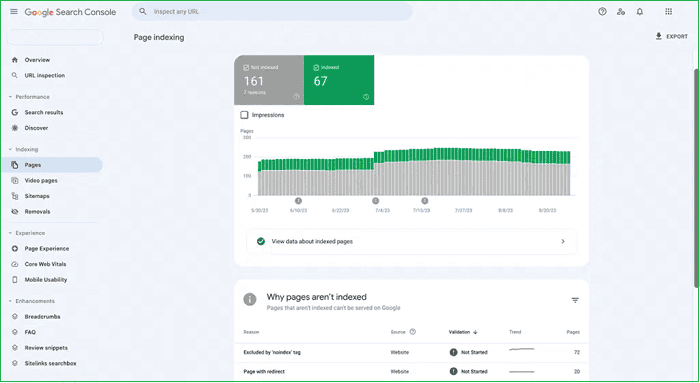Click the Review snippets icon
Image resolution: width=700 pixels, height=383 pixels.
(x=15, y=348)
